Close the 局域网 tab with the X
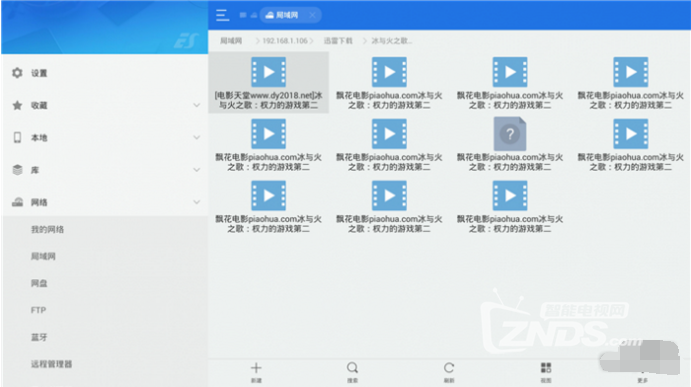Viewport: 691px width, 387px height. (x=312, y=15)
